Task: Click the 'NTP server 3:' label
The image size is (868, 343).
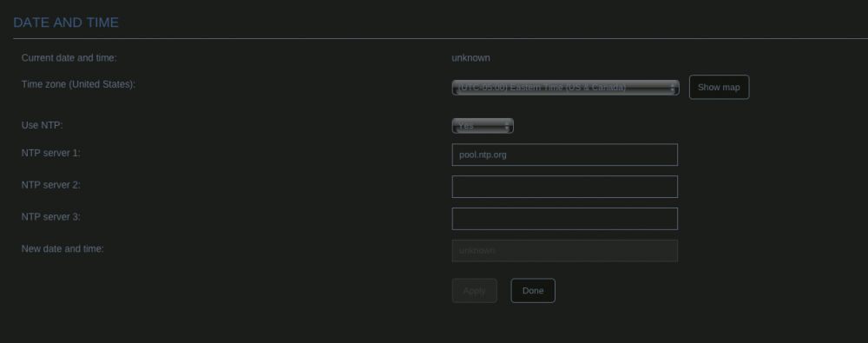Action: [51, 217]
